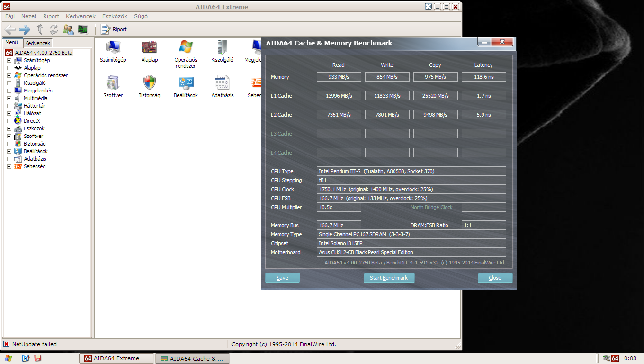The image size is (644, 364).
Task: Expand the Megjelenítés tree node
Action: (9, 91)
